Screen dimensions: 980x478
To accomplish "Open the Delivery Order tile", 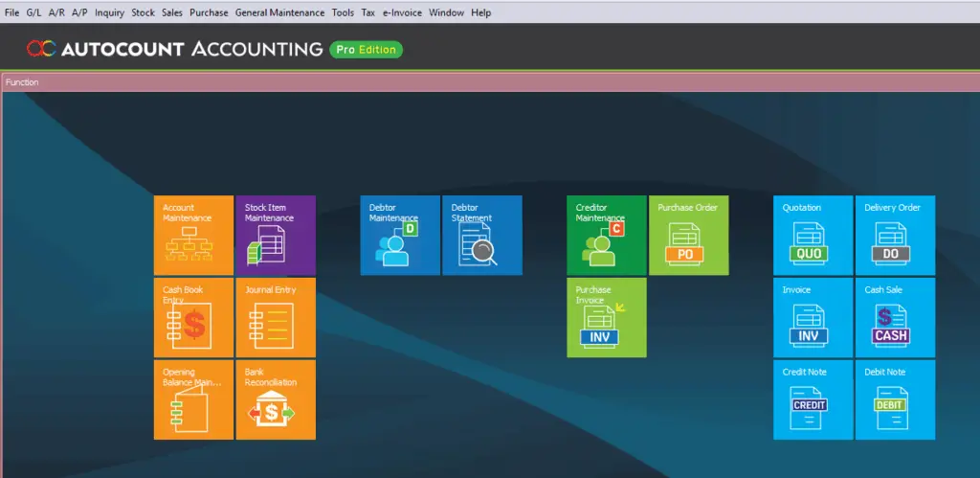I will (896, 236).
